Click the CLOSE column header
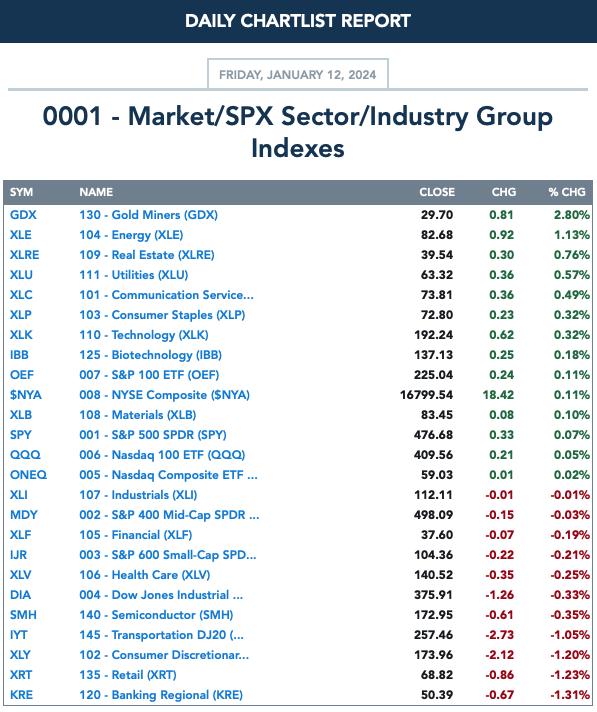Image resolution: width=597 pixels, height=712 pixels. (x=437, y=192)
